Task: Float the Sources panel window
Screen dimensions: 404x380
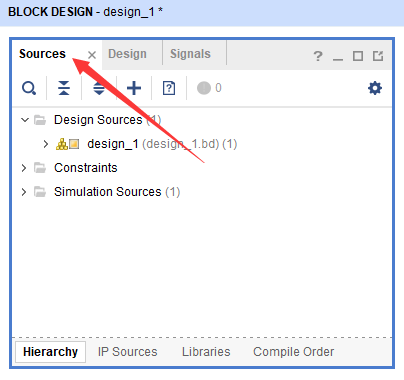Action: (x=378, y=56)
